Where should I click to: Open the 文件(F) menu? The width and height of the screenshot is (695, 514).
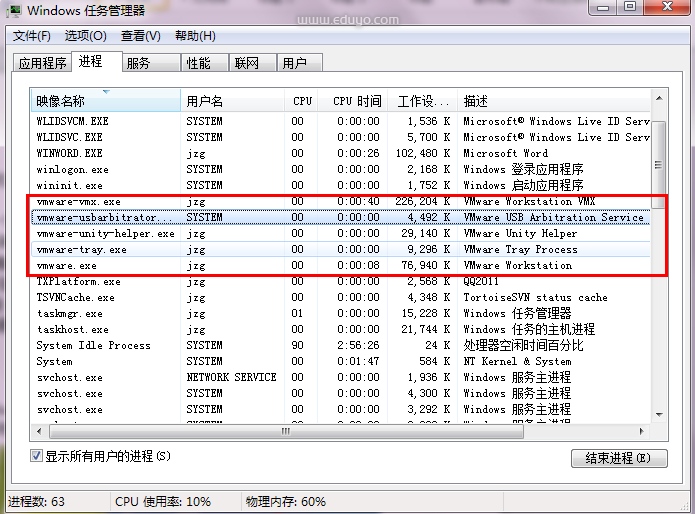(32, 36)
